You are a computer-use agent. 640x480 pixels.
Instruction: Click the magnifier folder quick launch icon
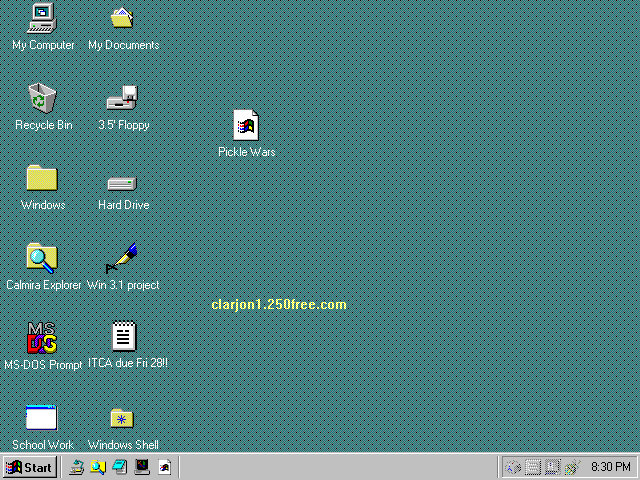pyautogui.click(x=98, y=467)
